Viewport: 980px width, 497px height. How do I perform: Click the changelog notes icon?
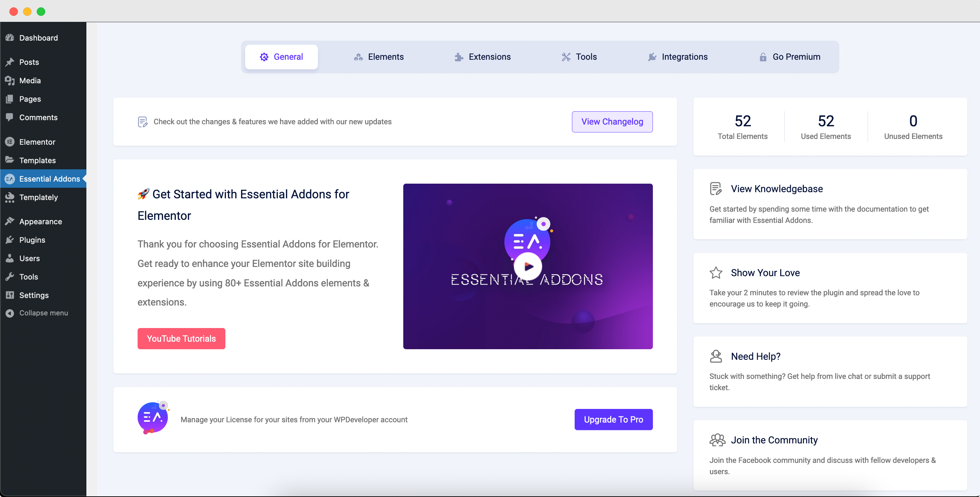[143, 122]
